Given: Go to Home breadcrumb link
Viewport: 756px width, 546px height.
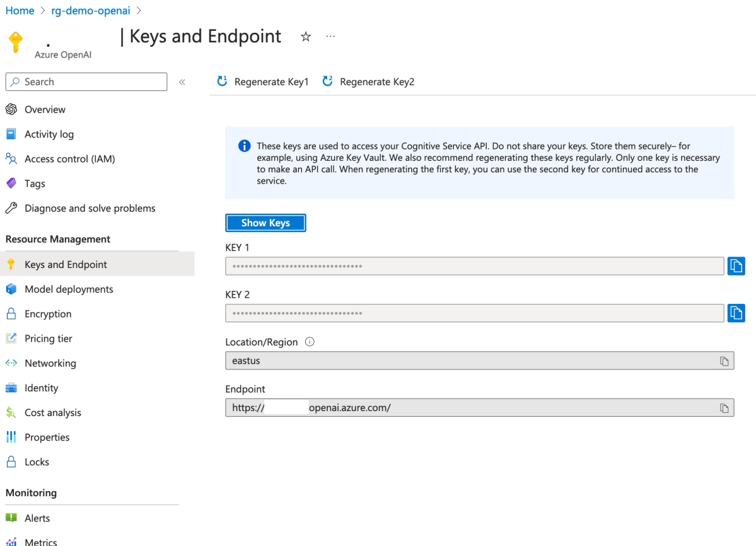Looking at the screenshot, I should [20, 11].
